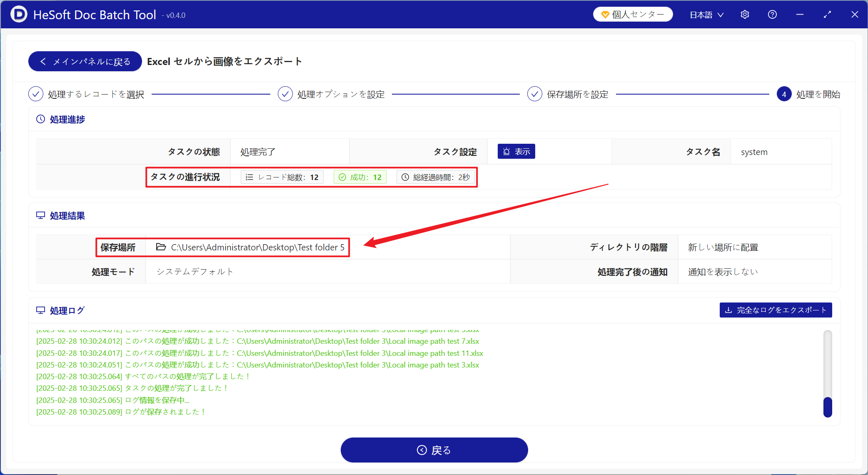
Task: Click the minimize window icon
Action: (x=800, y=15)
